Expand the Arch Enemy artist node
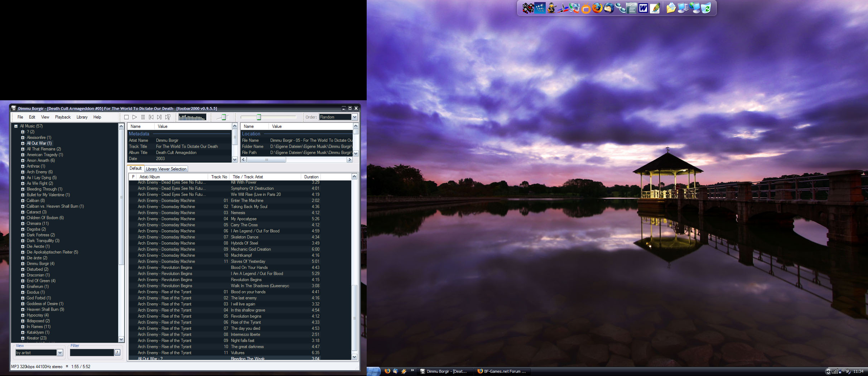 coord(23,172)
